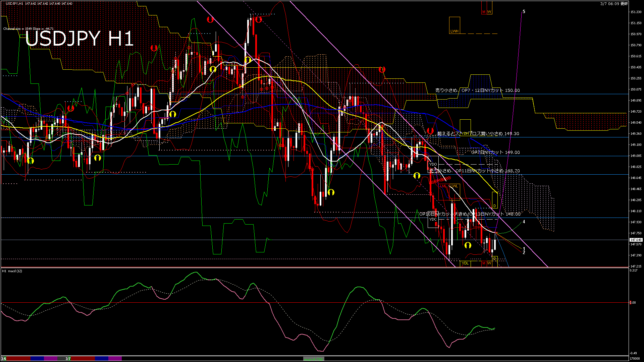Click the forecast path label 4

pyautogui.click(x=524, y=222)
